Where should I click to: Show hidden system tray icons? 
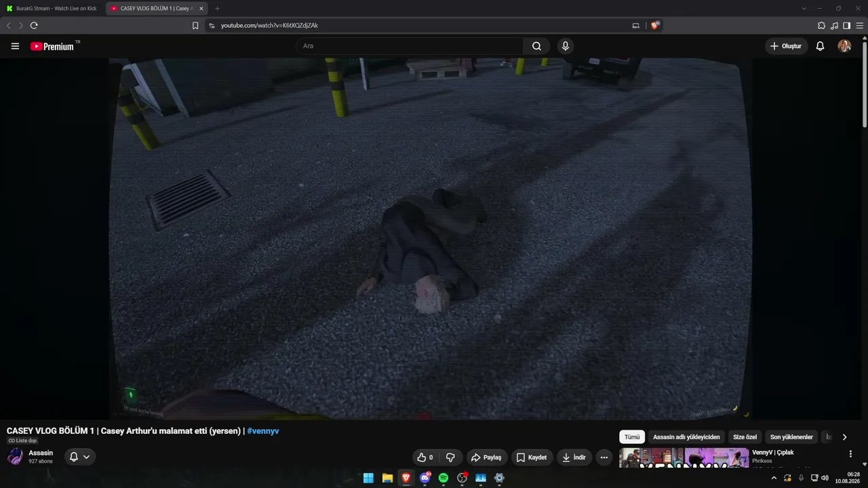tap(774, 478)
